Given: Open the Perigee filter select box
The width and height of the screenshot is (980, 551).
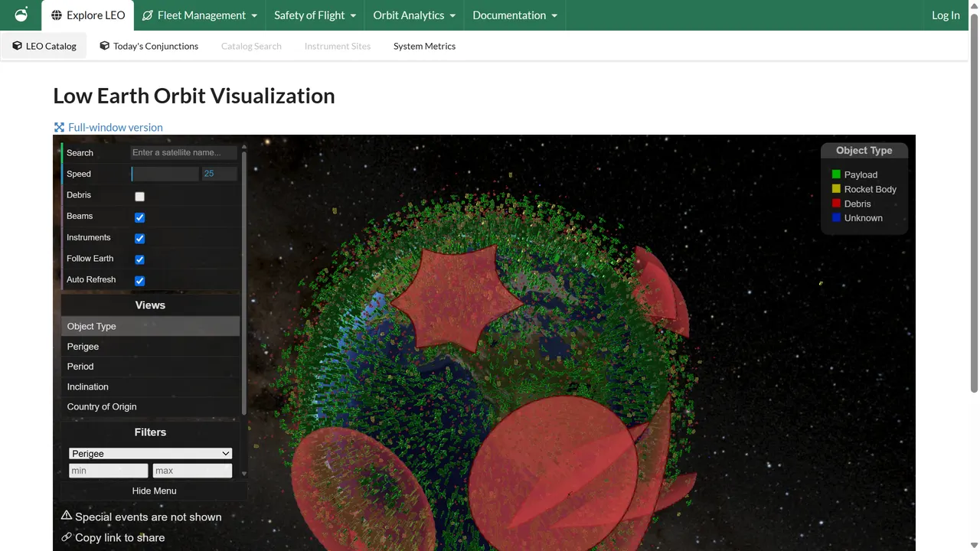Looking at the screenshot, I should [x=150, y=453].
